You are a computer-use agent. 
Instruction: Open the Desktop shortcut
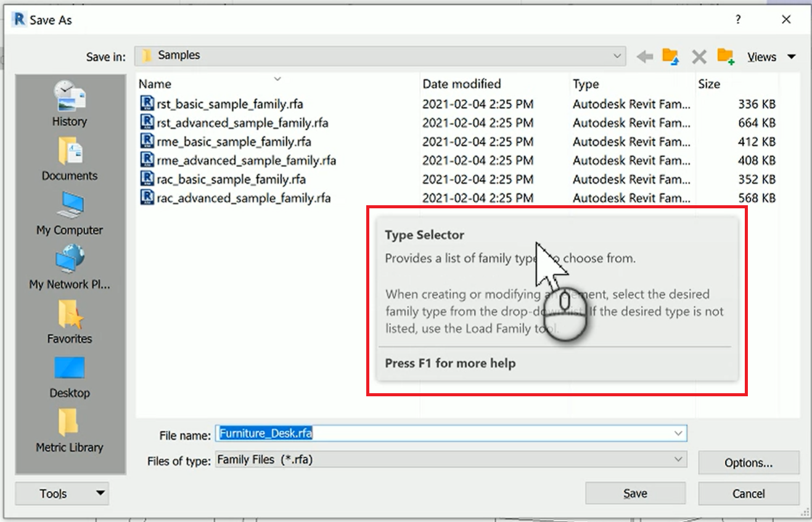coord(69,378)
